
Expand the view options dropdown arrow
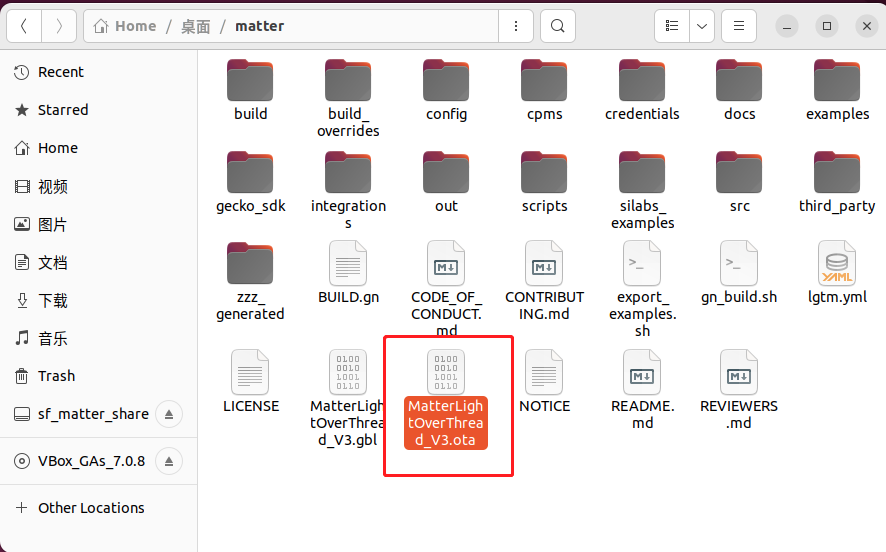point(702,26)
